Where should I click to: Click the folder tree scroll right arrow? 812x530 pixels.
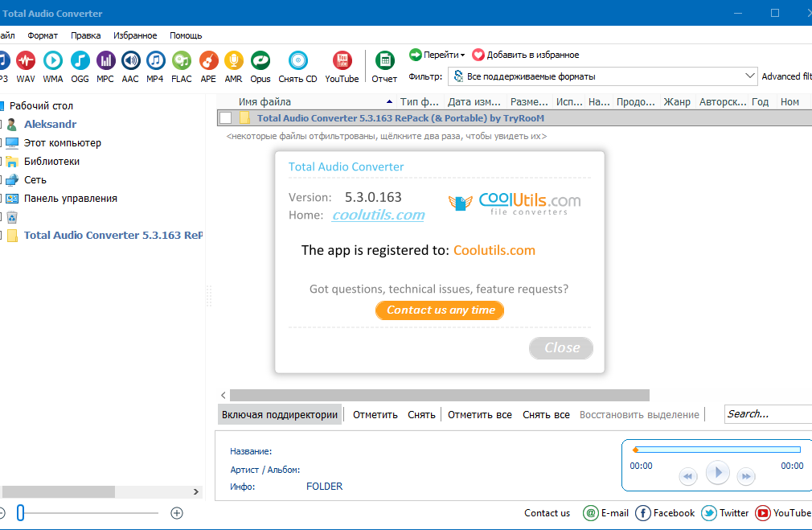tap(195, 491)
